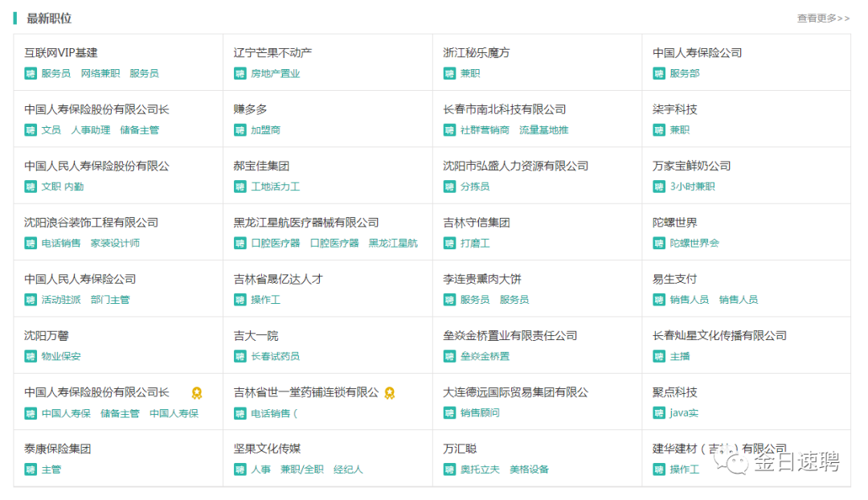This screenshot has height=500, width=868.
Task: Click the 聘 icon under 泰康保险集团
Action: [x=31, y=469]
